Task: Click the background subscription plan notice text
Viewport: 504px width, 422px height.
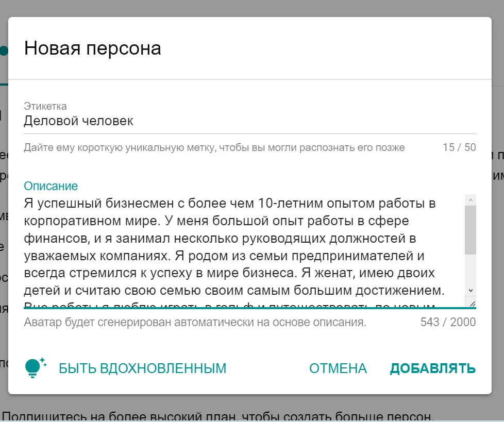Action: [x=217, y=416]
